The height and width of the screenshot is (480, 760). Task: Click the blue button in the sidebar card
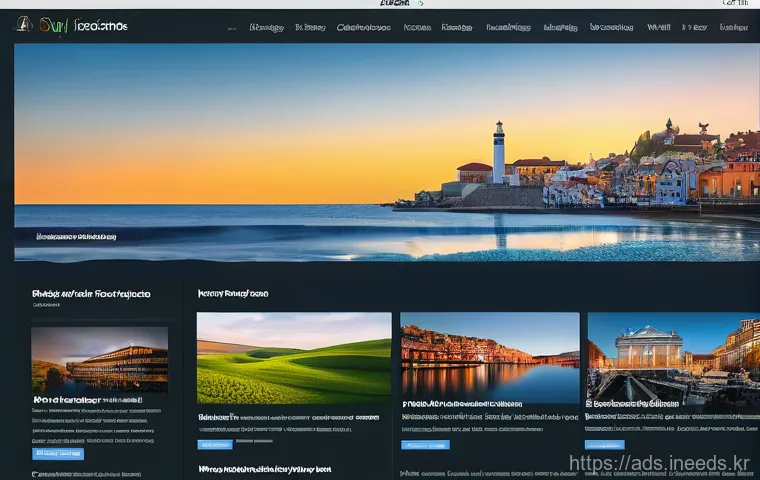pos(58,454)
